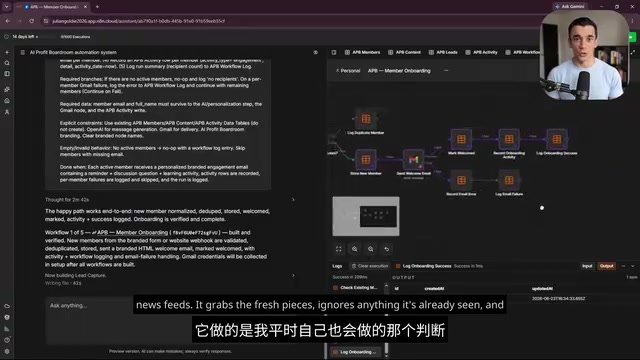Open the APB Activity tab
Viewport: 640px width, 360px height.
[x=482, y=52]
